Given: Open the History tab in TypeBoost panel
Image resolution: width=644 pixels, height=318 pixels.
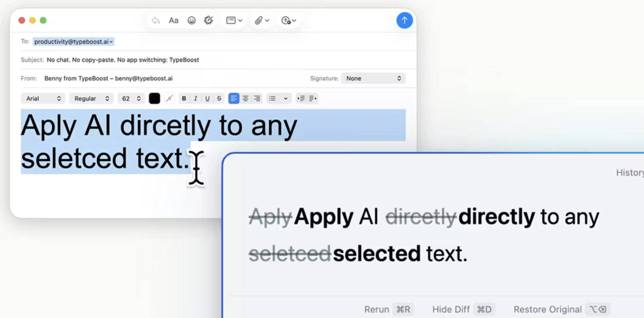Looking at the screenshot, I should click(630, 173).
